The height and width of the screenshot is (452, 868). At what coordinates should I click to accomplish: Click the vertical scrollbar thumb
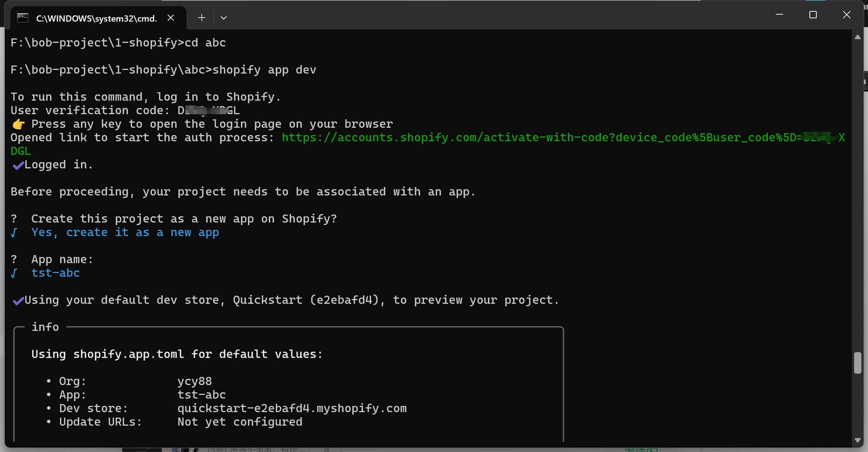click(857, 362)
